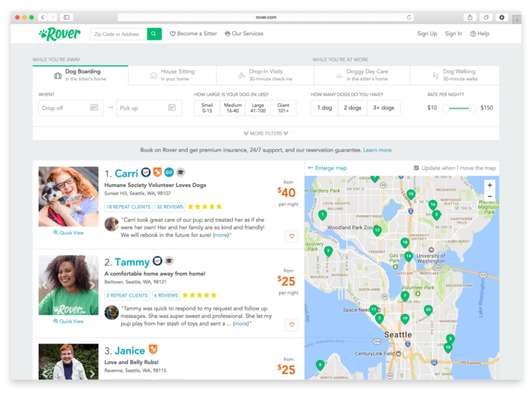The image size is (532, 401).
Task: Zoom in on the map
Action: pyautogui.click(x=490, y=185)
